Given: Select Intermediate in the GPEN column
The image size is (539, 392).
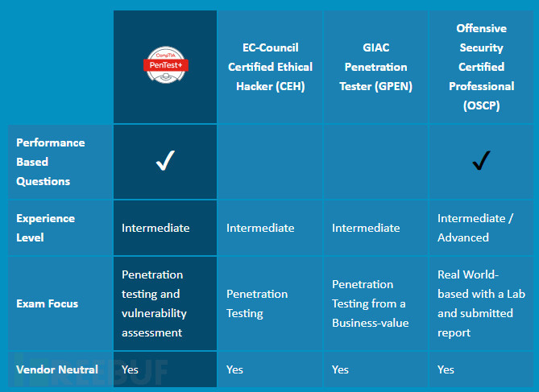Looking at the screenshot, I should pos(366,228).
